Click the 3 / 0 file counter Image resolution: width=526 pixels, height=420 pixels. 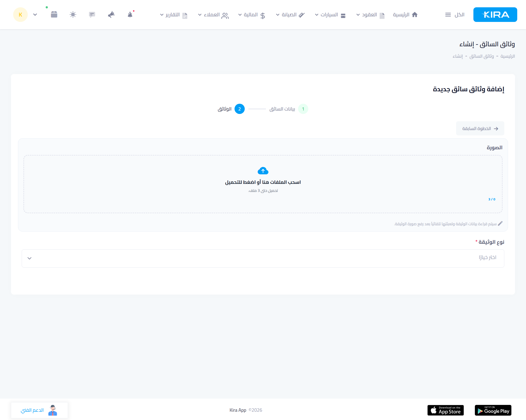492,199
